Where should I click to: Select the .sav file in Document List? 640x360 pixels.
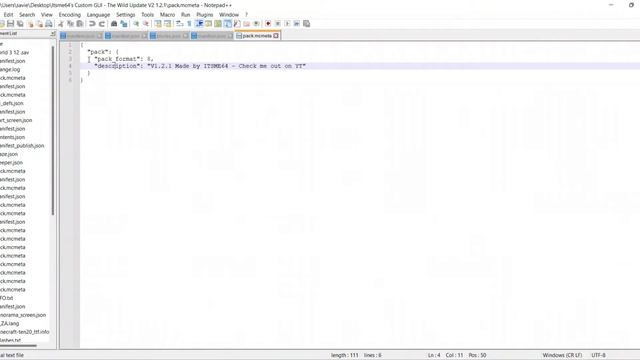point(14,52)
